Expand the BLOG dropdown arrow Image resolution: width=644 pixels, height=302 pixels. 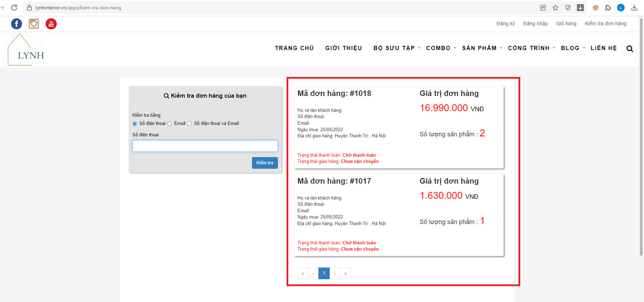click(584, 48)
